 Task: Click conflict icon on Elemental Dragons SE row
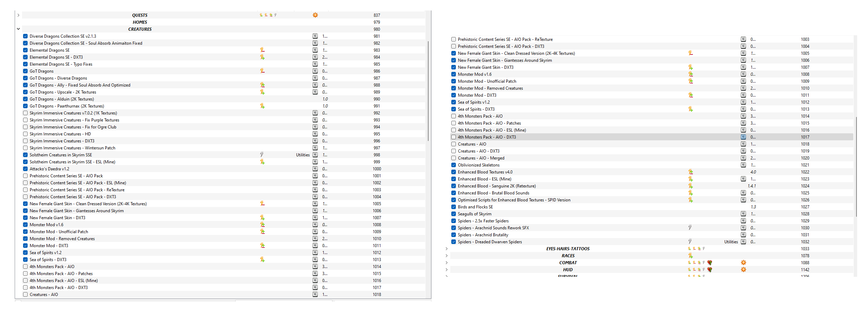(x=262, y=50)
